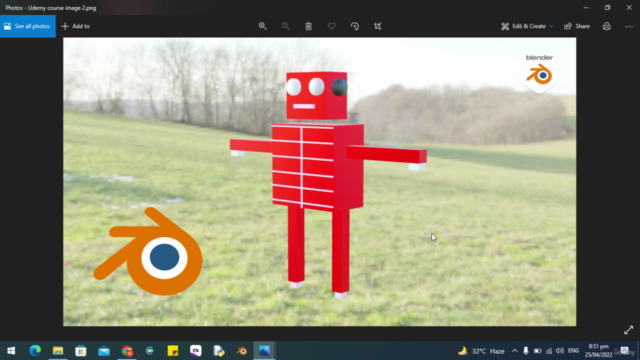Screen dimensions: 640x360
Task: Open the weather widget 32°C Haze
Action: [481, 351]
